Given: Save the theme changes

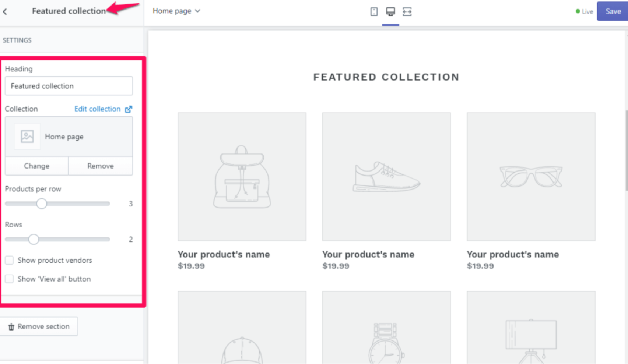Looking at the screenshot, I should [613, 11].
